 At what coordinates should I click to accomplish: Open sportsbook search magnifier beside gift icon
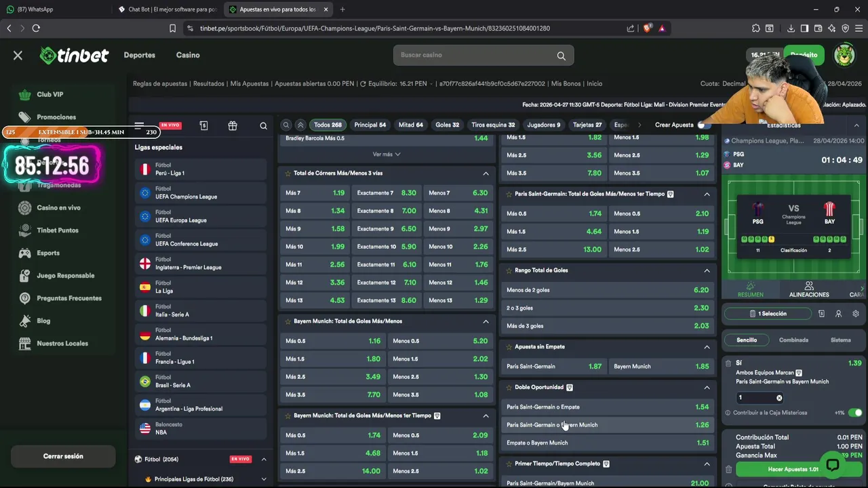click(x=263, y=125)
